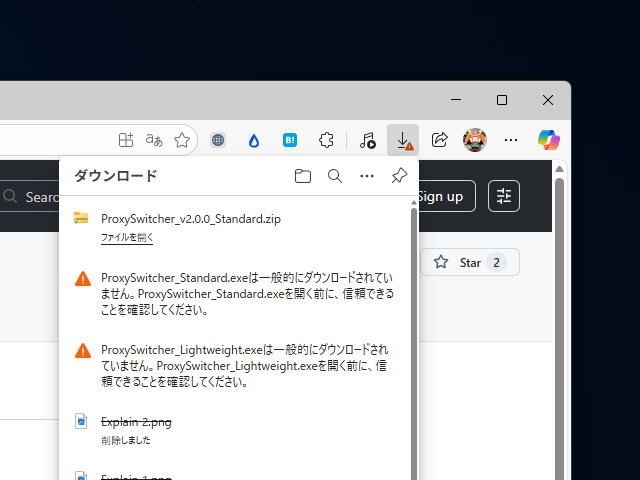640x480 pixels.
Task: Click the page vertical scrollbar
Action: click(x=559, y=329)
